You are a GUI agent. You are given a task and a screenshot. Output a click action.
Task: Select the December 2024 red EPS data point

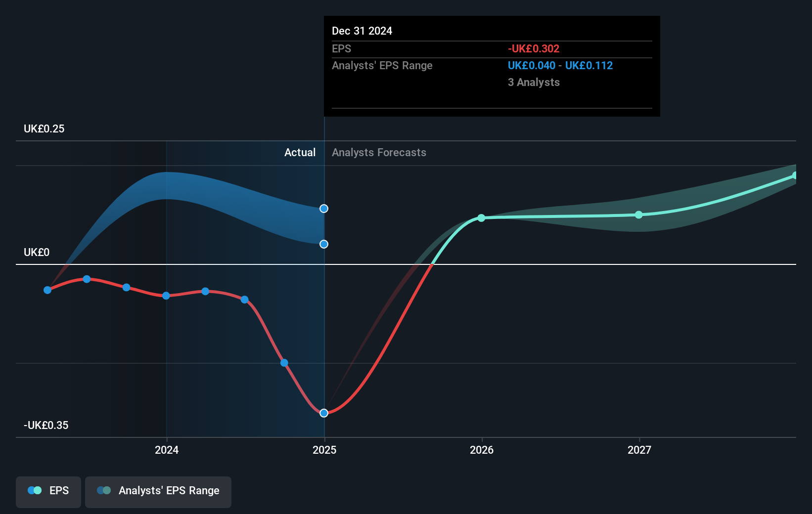click(324, 413)
